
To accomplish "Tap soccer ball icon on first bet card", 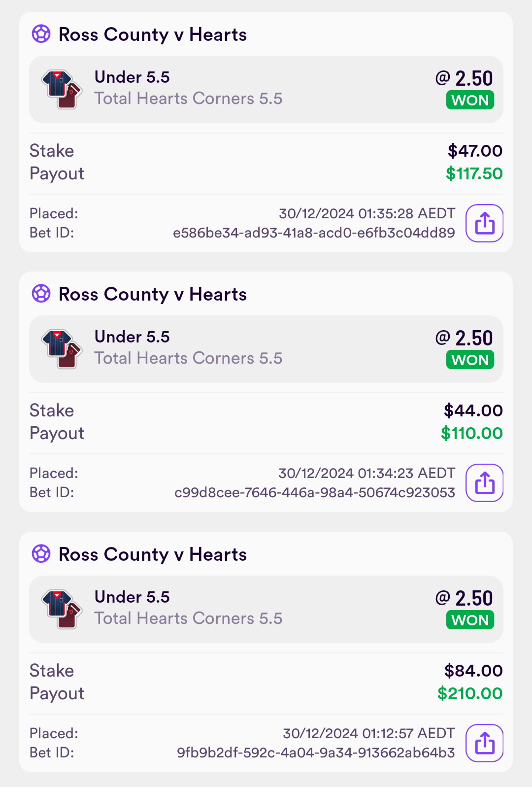I will 41,34.
